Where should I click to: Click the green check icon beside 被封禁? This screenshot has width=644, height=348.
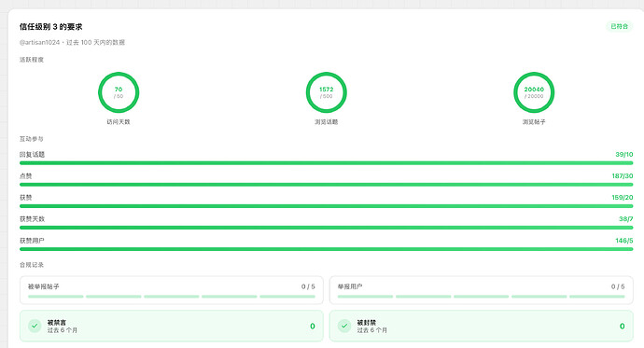coord(344,326)
